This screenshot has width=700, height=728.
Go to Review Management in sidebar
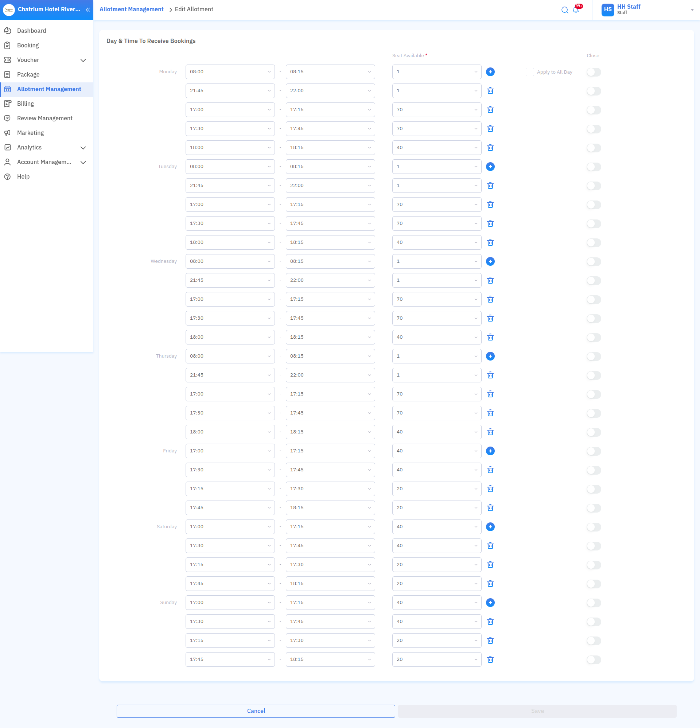click(44, 118)
